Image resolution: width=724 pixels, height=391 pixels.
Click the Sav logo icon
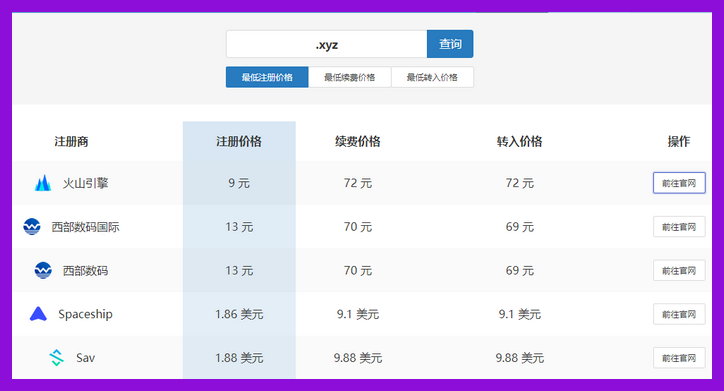point(56,358)
